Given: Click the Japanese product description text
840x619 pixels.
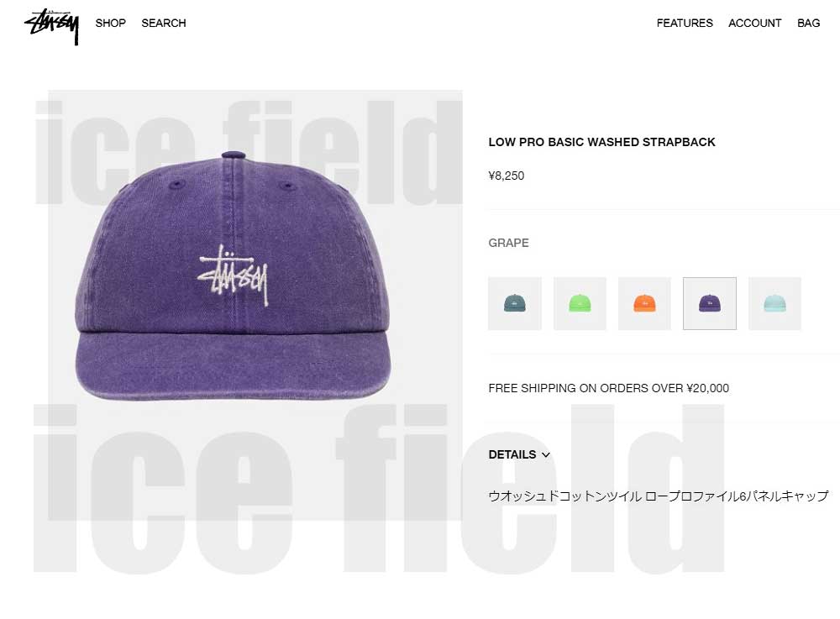Looking at the screenshot, I should coord(659,496).
